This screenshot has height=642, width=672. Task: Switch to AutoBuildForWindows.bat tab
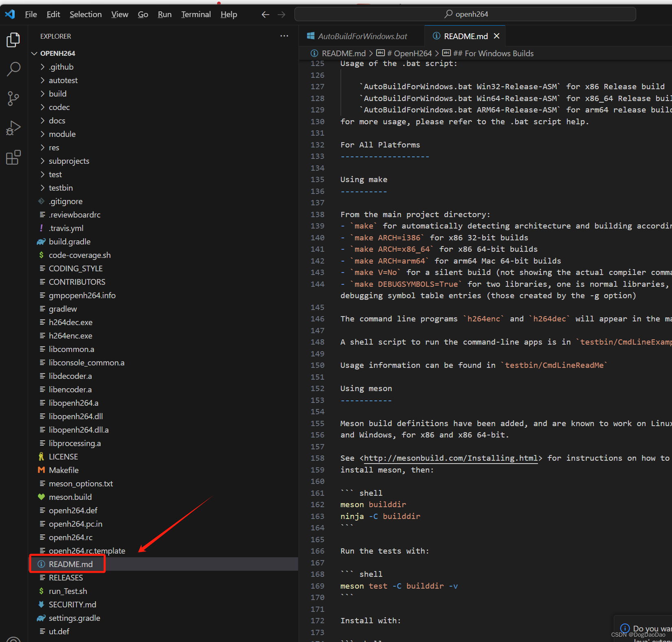point(362,36)
